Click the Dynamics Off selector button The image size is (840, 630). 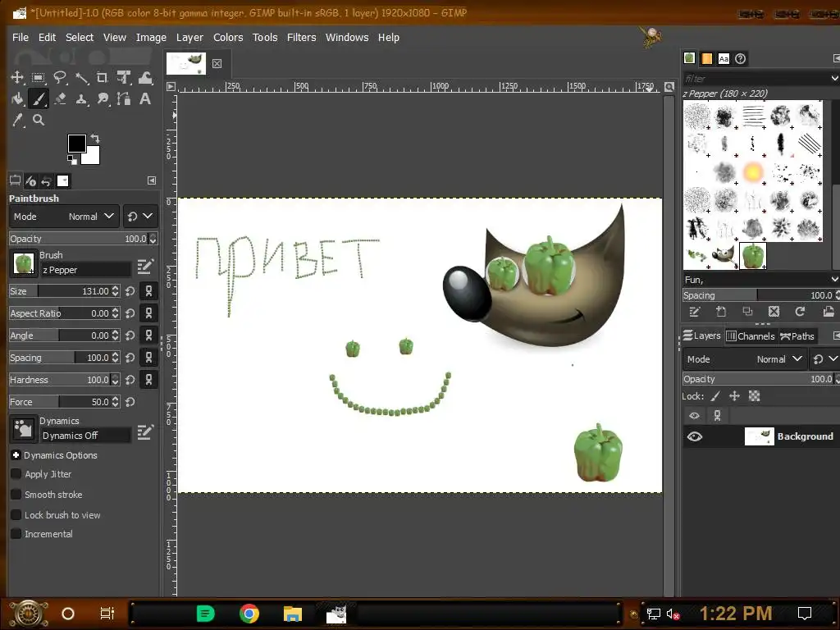[85, 436]
